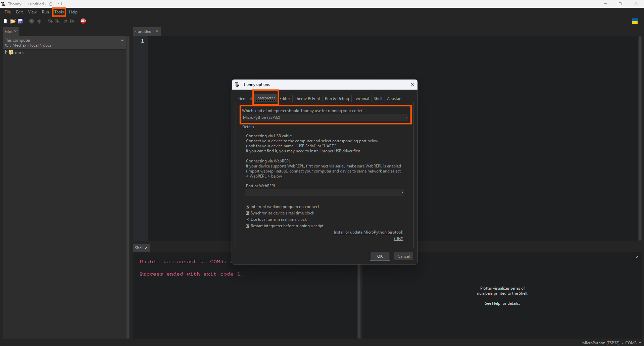Image resolution: width=644 pixels, height=346 pixels.
Task: Click the Thonny icon in options dialog title
Action: (237, 84)
